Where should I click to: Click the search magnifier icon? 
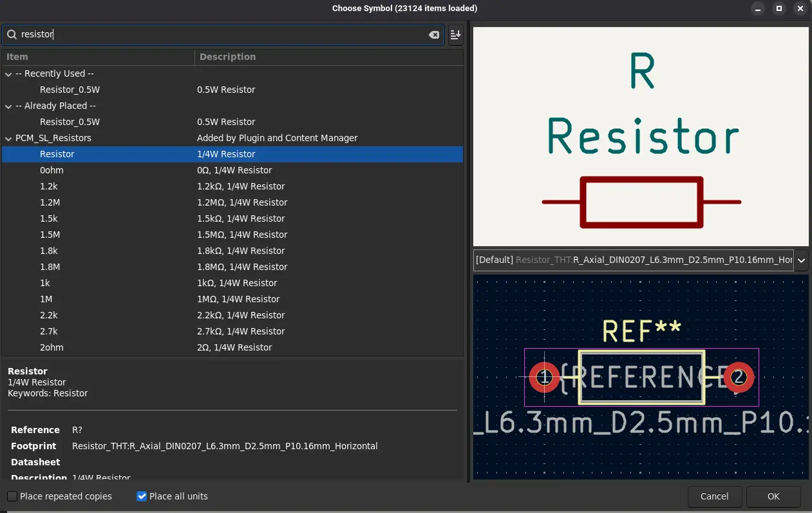pos(13,34)
